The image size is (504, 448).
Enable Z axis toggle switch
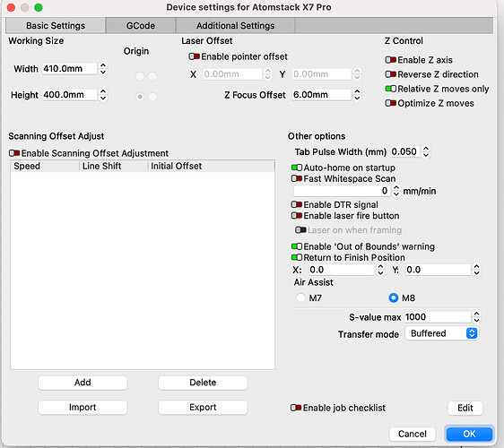tap(390, 60)
